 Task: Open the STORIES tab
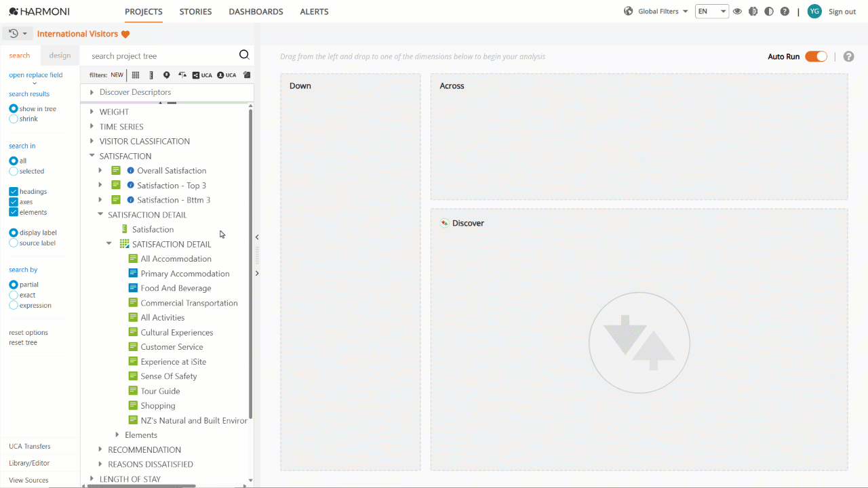195,12
